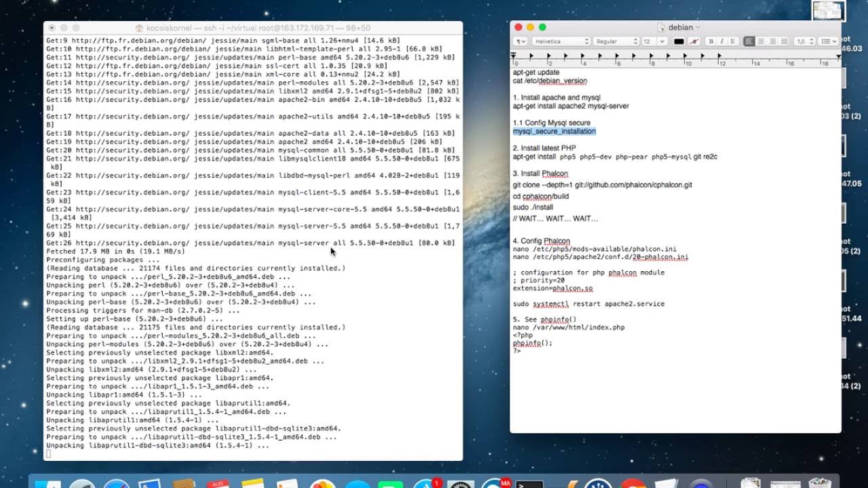Click 'Setting up perl-base' Terminal line

(134, 319)
